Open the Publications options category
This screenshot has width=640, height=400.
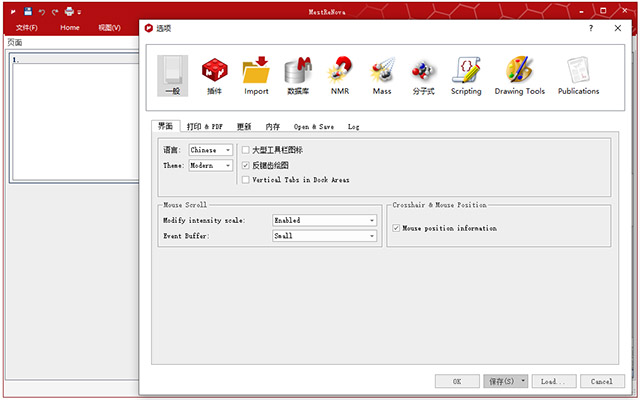click(x=578, y=76)
